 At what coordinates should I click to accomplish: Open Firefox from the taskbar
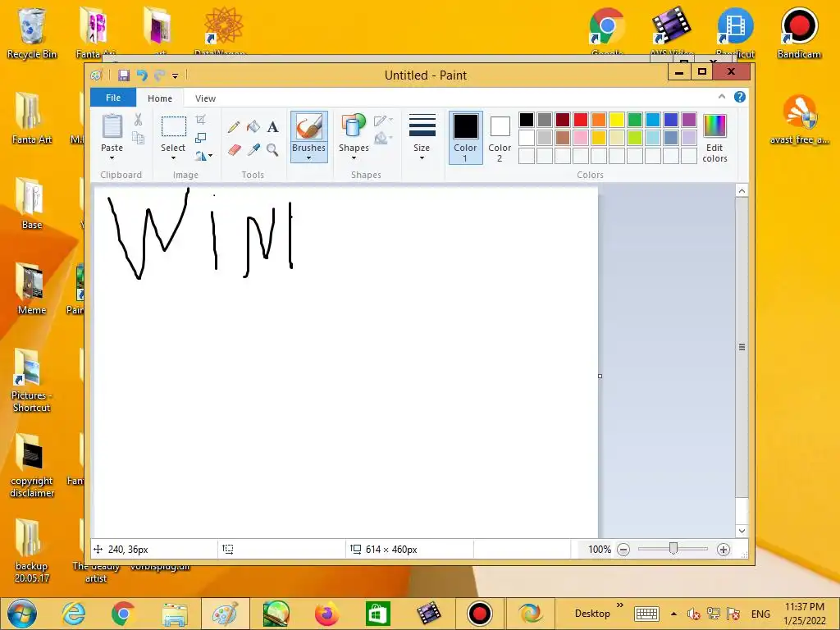coord(326,614)
